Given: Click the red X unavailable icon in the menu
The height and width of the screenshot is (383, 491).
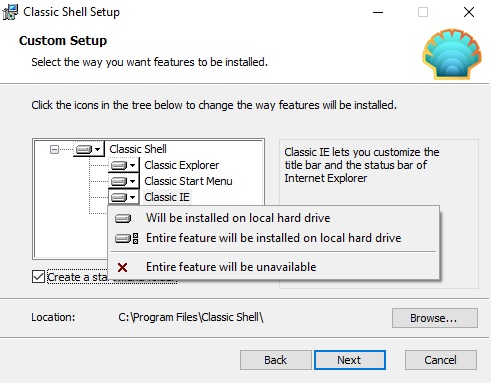Looking at the screenshot, I should point(123,267).
